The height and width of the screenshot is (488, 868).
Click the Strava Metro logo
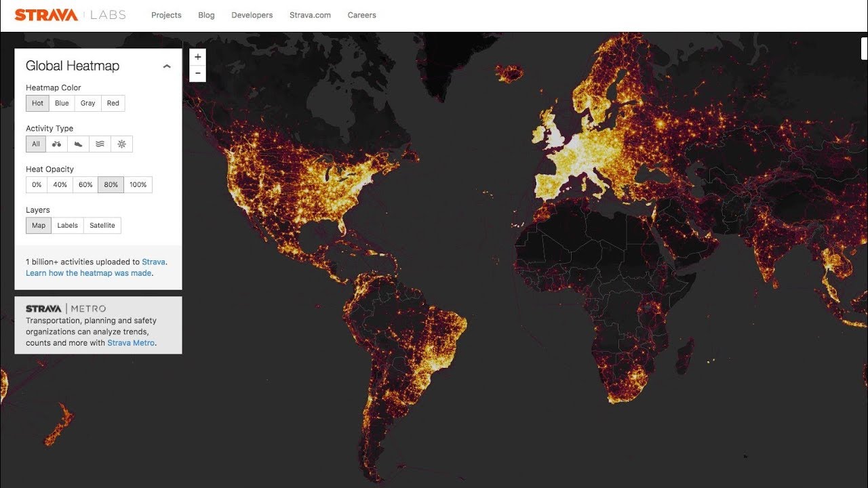66,308
